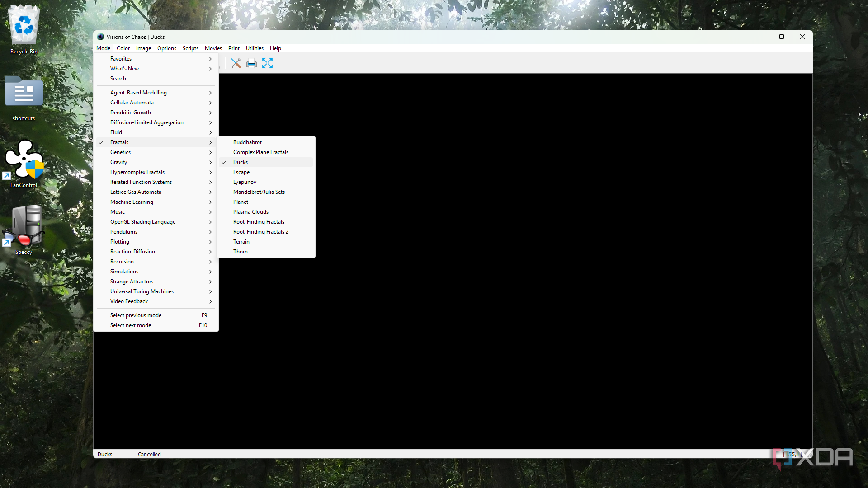Select Lyapunov fractal mode
Screen dimensions: 868x488
point(266,182)
